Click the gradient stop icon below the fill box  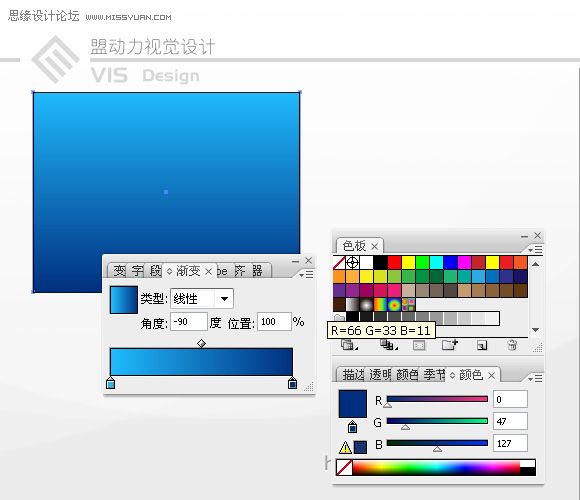353,426
